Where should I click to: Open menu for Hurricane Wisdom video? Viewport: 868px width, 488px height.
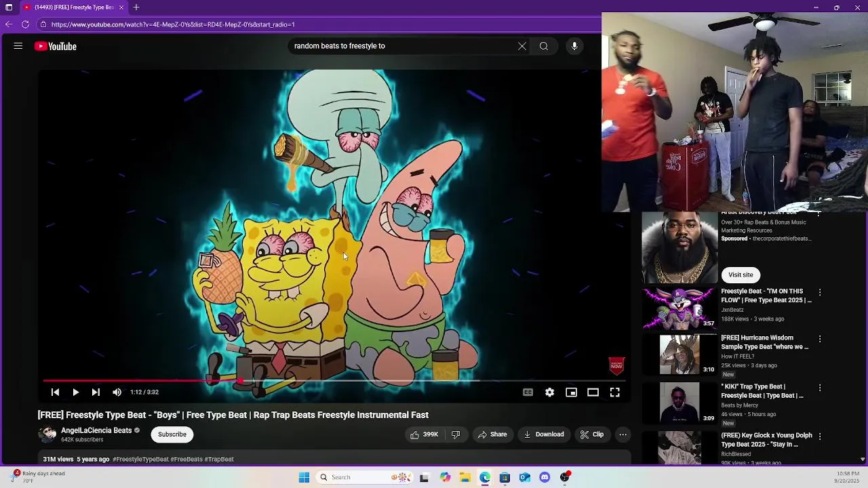coord(820,339)
